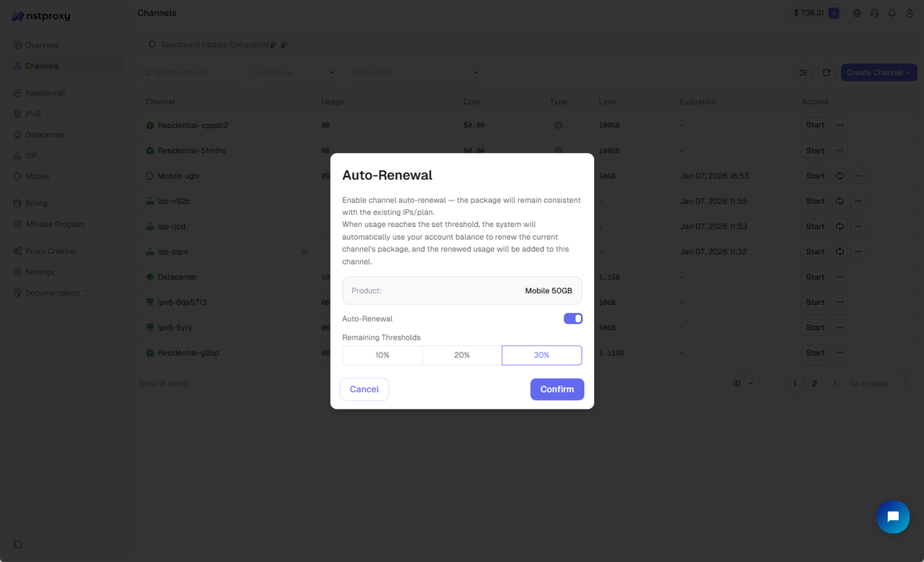Click the refresh channels icon
Screen dimensions: 924x562
(826, 72)
